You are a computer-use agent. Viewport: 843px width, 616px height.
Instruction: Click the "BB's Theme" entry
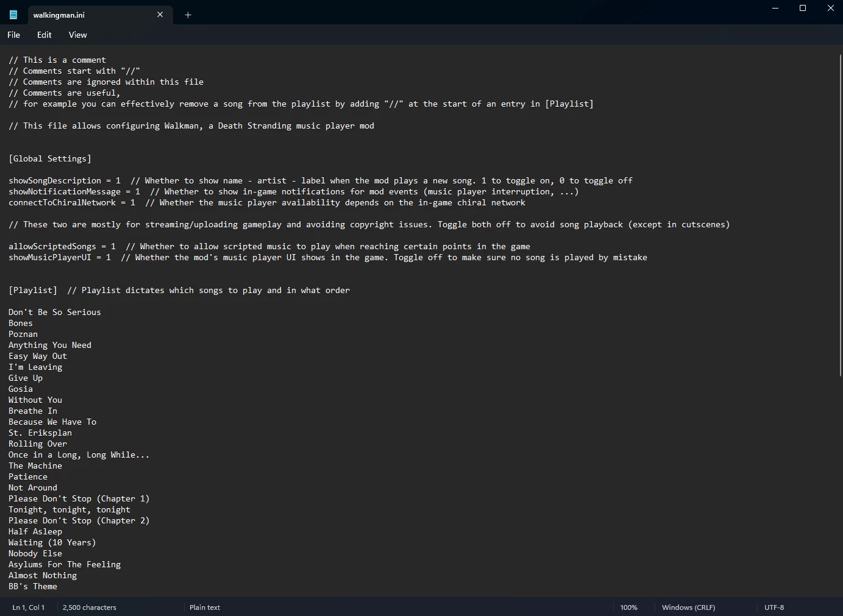pyautogui.click(x=33, y=586)
